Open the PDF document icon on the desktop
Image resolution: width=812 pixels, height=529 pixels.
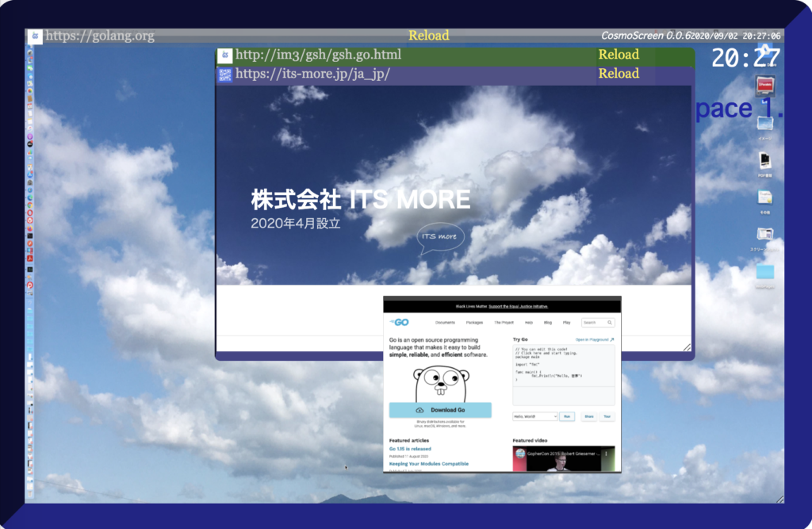click(x=764, y=160)
